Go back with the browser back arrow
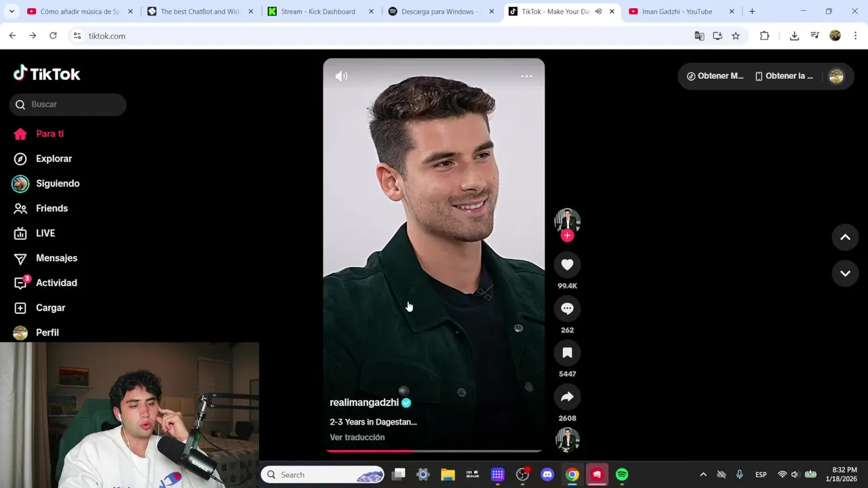The height and width of the screenshot is (488, 868). click(12, 36)
